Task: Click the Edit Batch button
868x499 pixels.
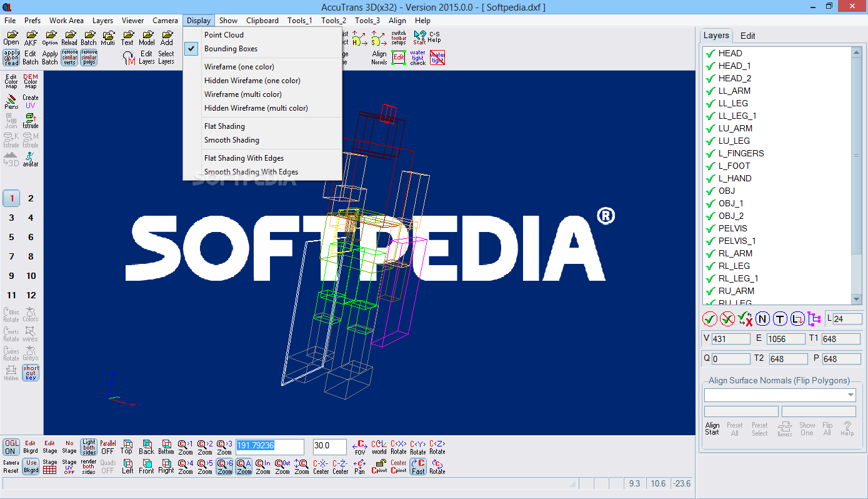Action: (x=31, y=58)
